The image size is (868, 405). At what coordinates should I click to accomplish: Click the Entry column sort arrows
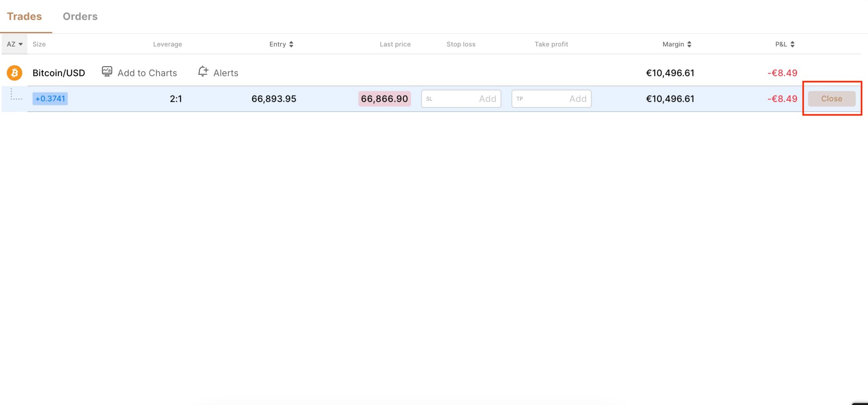pos(291,44)
